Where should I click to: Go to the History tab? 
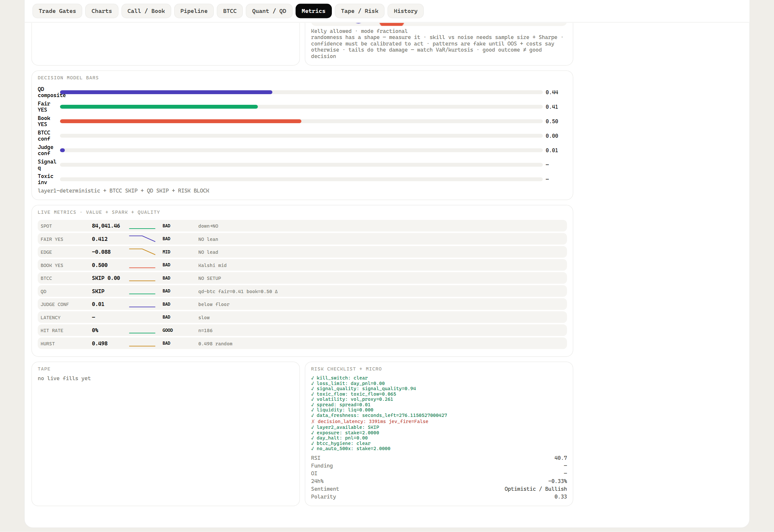point(405,11)
